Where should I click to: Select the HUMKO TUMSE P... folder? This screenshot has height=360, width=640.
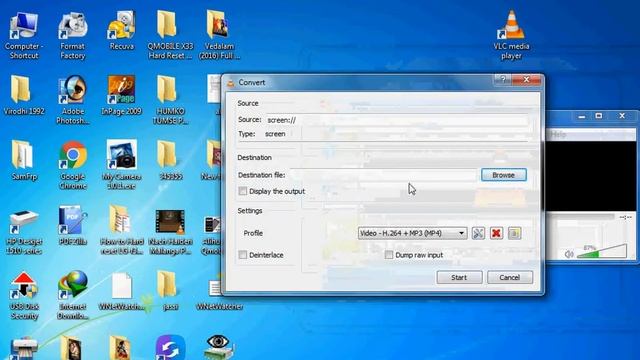tap(170, 100)
